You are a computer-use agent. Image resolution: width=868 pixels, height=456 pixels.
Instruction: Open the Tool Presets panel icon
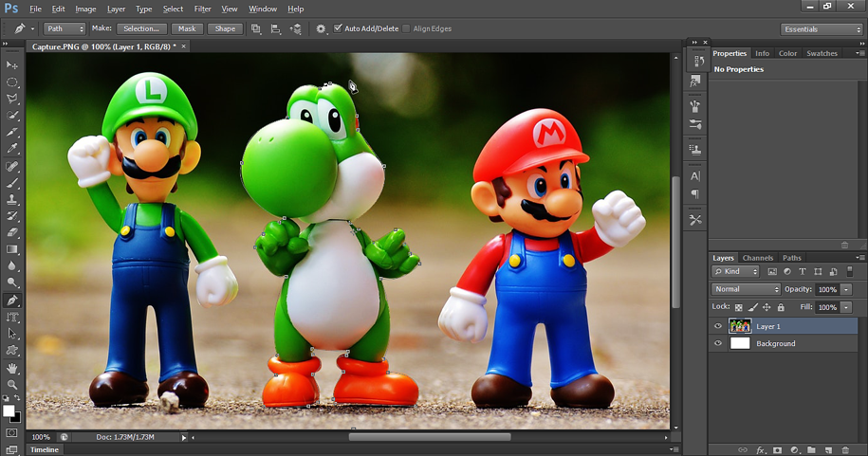pyautogui.click(x=695, y=220)
